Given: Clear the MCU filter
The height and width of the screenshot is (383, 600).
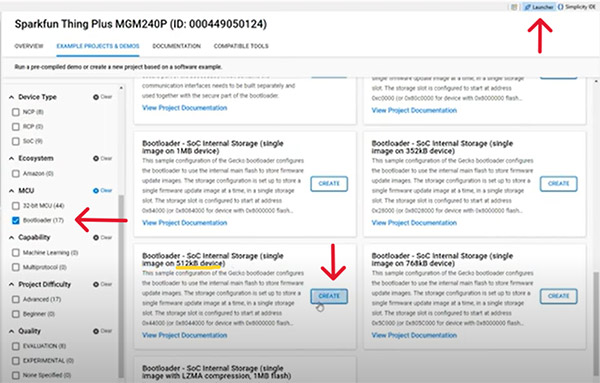Looking at the screenshot, I should [x=103, y=191].
